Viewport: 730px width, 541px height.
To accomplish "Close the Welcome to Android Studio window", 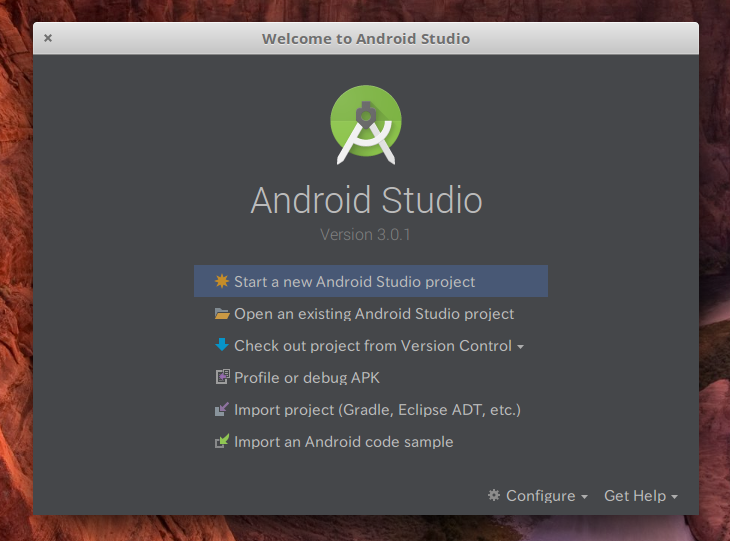I will 48,38.
